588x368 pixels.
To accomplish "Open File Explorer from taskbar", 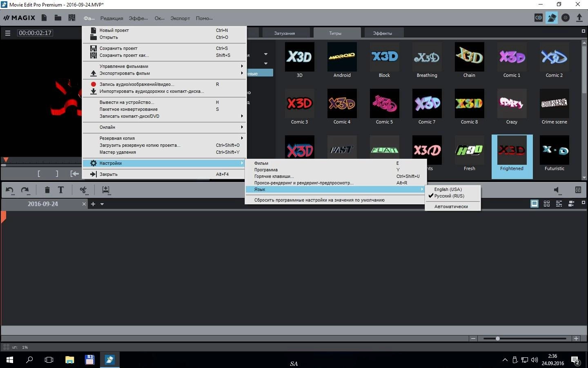I will [70, 360].
